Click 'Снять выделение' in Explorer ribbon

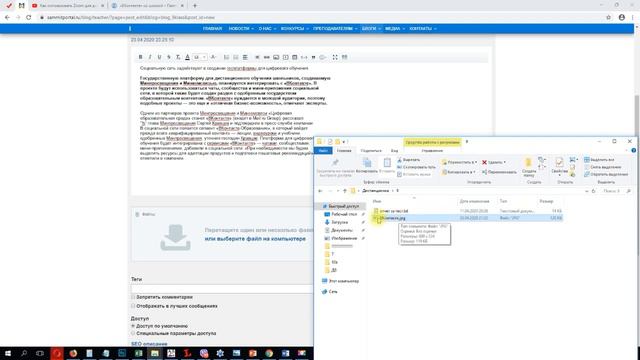coord(602,167)
